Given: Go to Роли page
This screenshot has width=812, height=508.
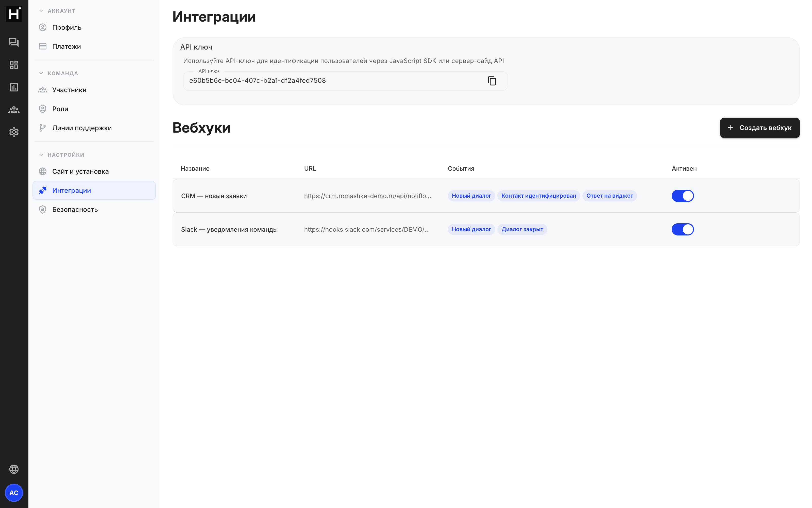Looking at the screenshot, I should (x=94, y=109).
